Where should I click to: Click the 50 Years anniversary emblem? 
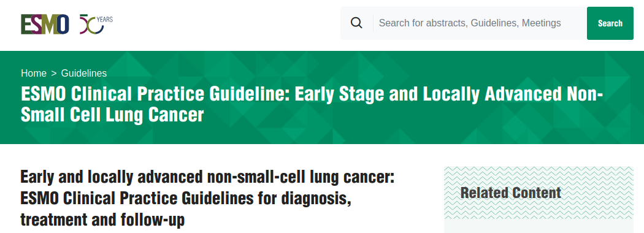pyautogui.click(x=96, y=25)
